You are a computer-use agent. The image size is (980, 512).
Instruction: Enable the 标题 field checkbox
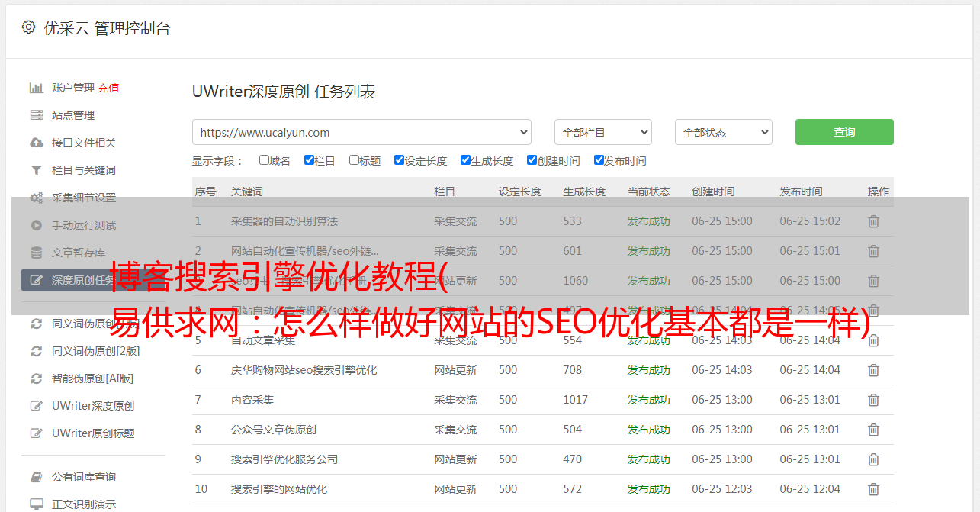coord(354,160)
